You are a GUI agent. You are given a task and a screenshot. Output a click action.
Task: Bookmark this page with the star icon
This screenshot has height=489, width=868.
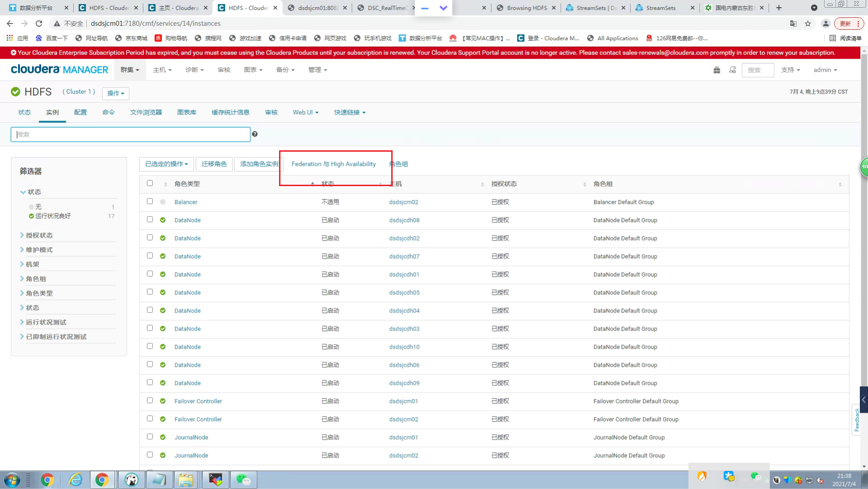point(808,24)
